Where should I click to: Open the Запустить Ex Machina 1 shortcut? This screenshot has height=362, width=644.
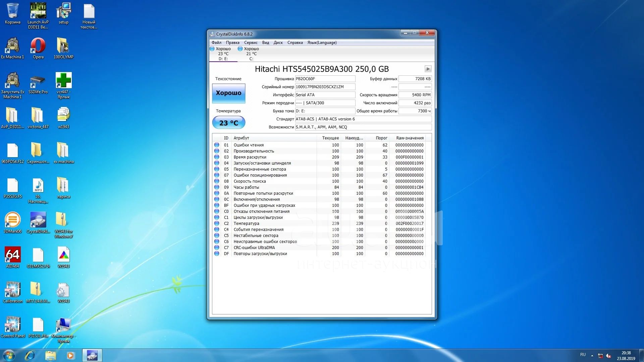click(x=12, y=85)
